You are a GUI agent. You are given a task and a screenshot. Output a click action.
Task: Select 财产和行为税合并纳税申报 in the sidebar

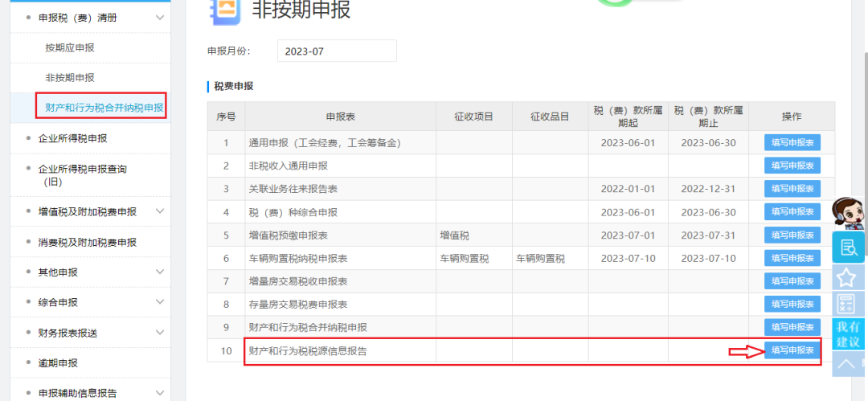click(x=104, y=108)
